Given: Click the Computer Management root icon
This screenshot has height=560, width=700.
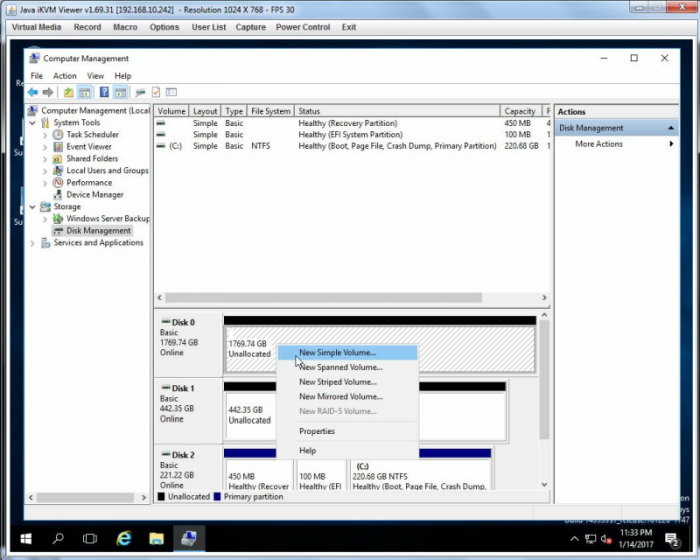Looking at the screenshot, I should point(33,110).
